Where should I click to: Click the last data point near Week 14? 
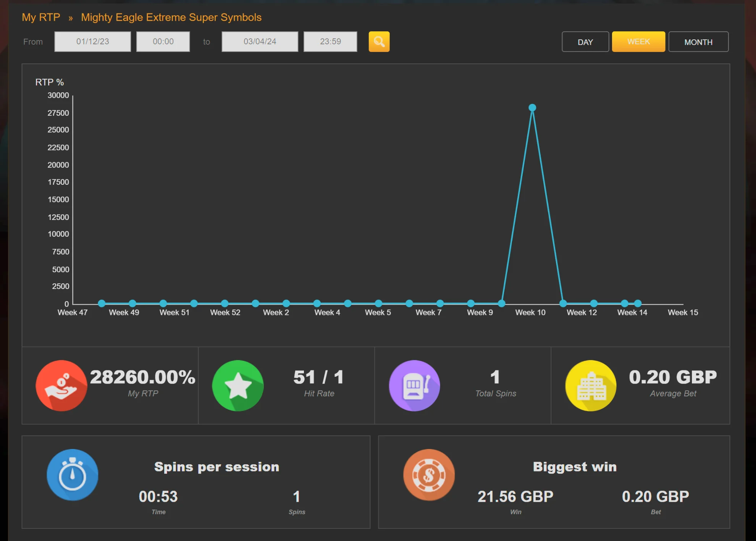pos(638,304)
